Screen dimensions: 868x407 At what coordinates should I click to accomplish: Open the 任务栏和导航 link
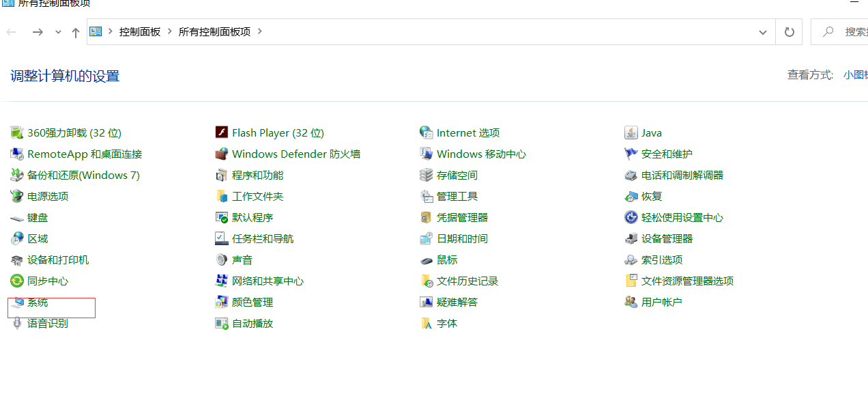click(263, 238)
